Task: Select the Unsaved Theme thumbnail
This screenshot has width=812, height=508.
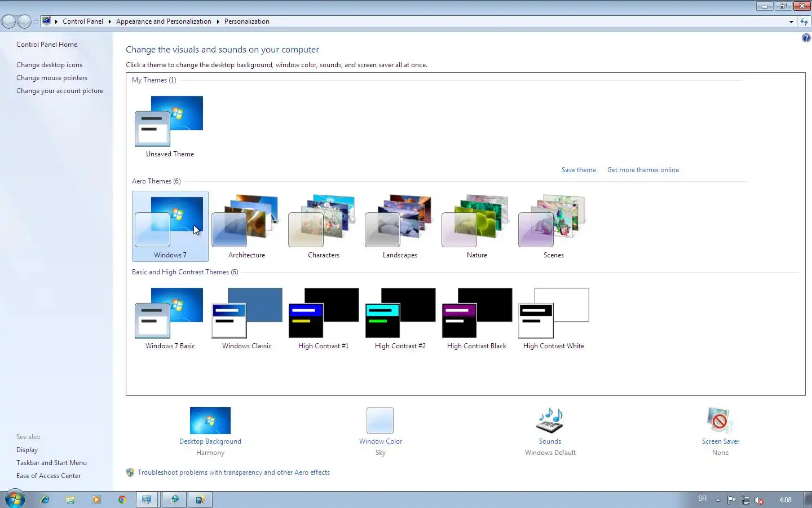Action: coord(170,126)
